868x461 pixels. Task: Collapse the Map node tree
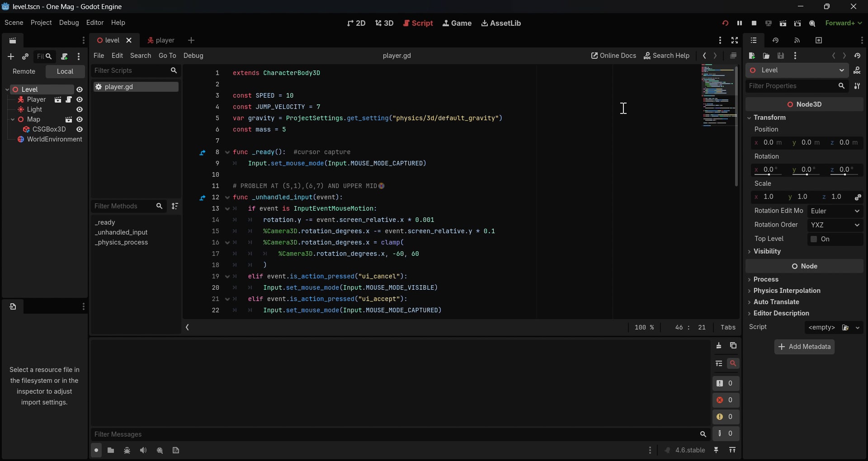point(13,120)
